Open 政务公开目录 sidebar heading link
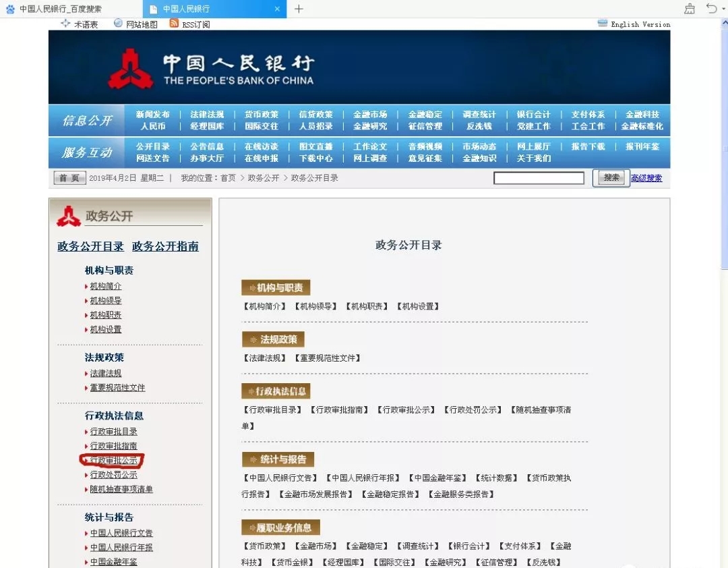Image resolution: width=728 pixels, height=568 pixels. tap(90, 246)
